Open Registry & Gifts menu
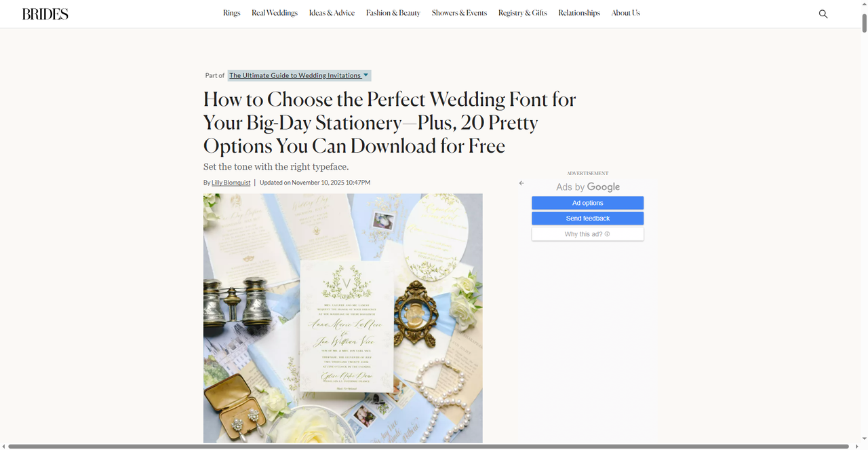 (x=522, y=13)
